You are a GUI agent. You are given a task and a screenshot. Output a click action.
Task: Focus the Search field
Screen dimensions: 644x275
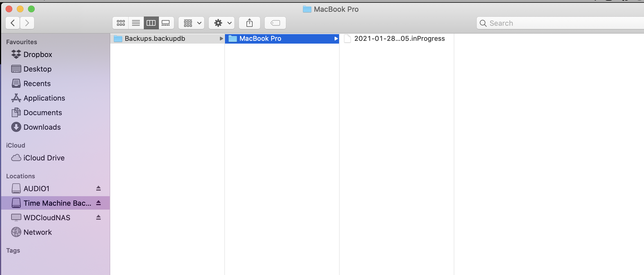560,23
